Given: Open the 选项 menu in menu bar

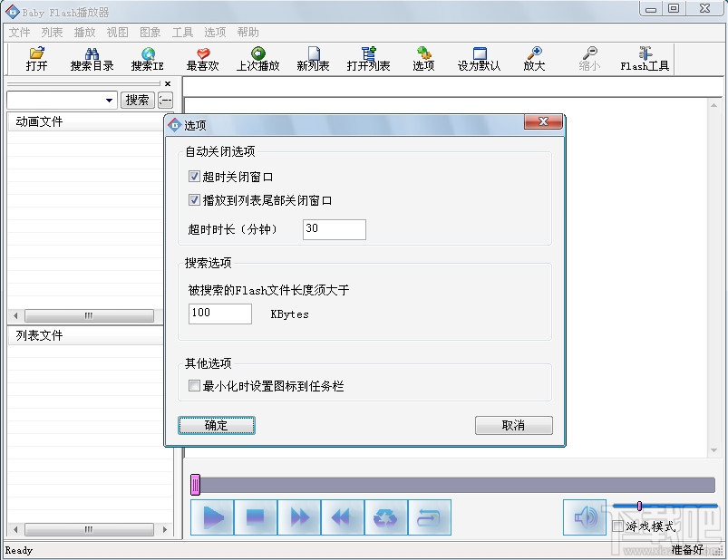Looking at the screenshot, I should click(215, 32).
